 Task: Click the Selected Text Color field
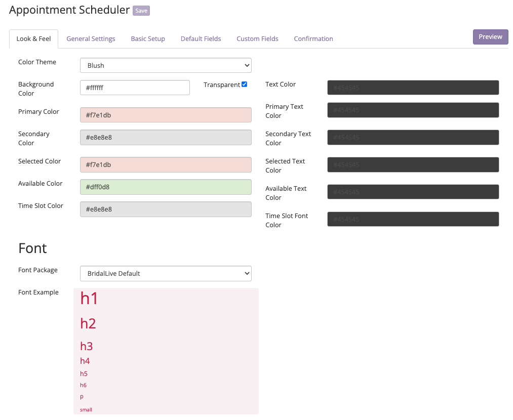(413, 165)
